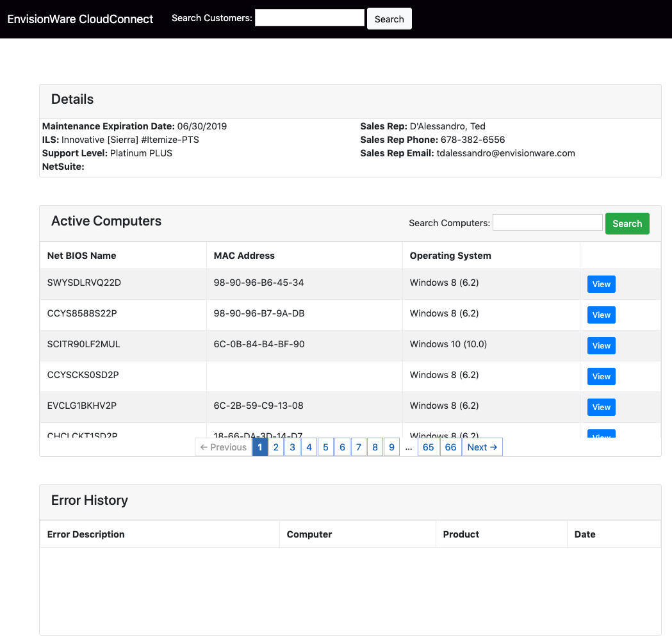The width and height of the screenshot is (672, 642).
Task: Click the current page 1 indicator
Action: click(x=259, y=447)
